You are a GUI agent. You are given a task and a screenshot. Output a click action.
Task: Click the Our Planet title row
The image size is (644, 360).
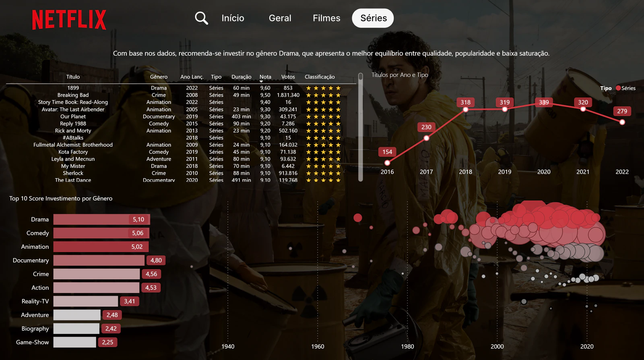[x=73, y=117]
